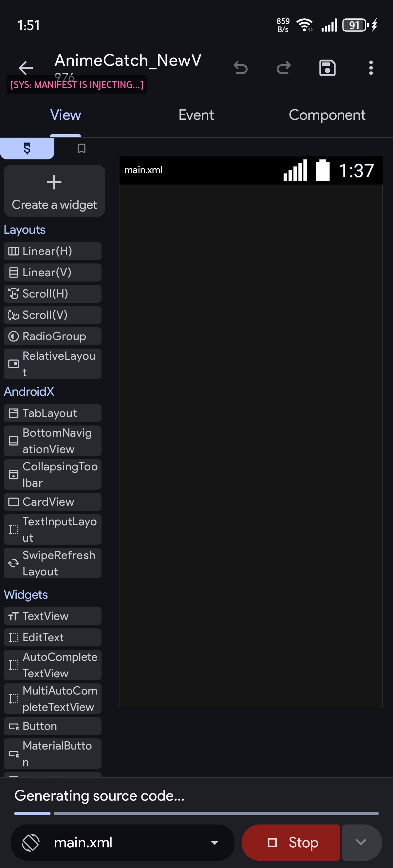Switch to the Event tab

pos(196,115)
